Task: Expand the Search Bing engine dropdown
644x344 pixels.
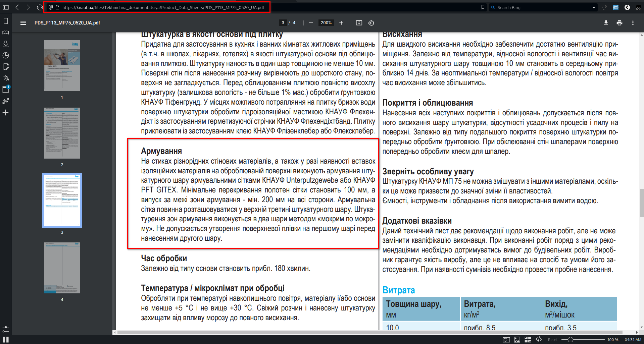Action: [x=594, y=7]
